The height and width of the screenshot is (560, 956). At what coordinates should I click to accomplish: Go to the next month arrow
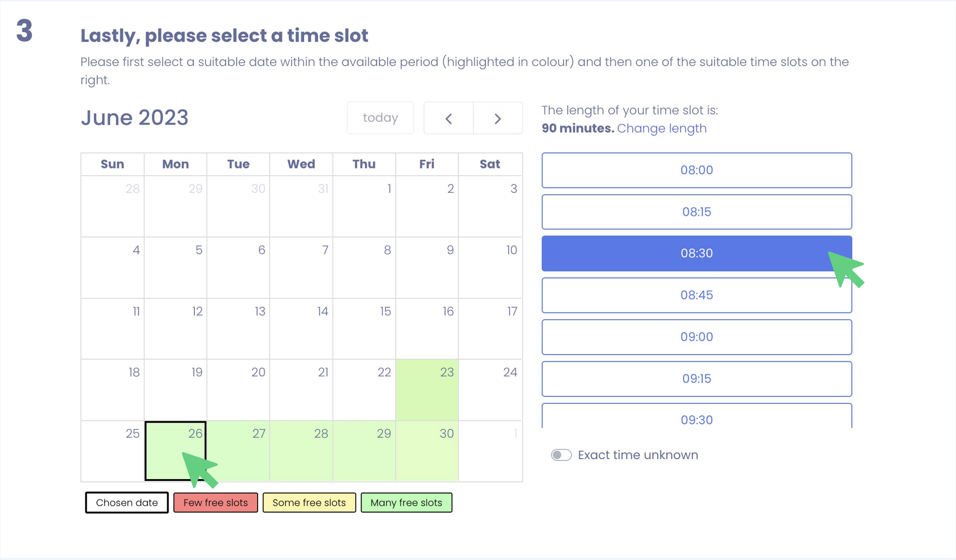tap(498, 118)
